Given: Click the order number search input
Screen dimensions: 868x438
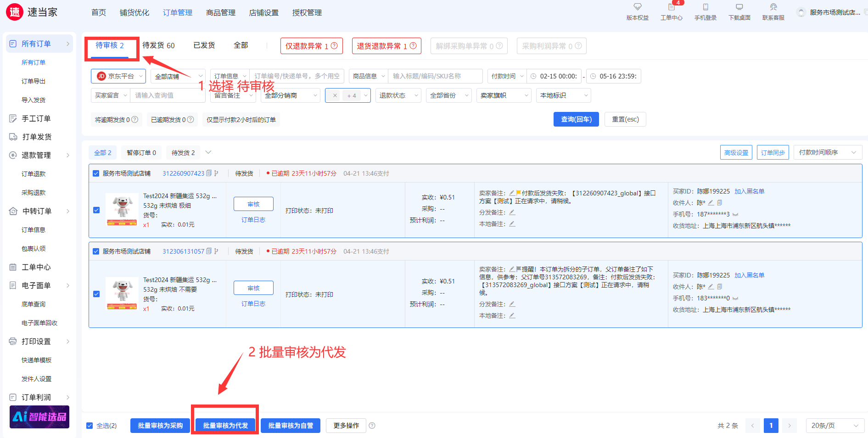Looking at the screenshot, I should [297, 76].
